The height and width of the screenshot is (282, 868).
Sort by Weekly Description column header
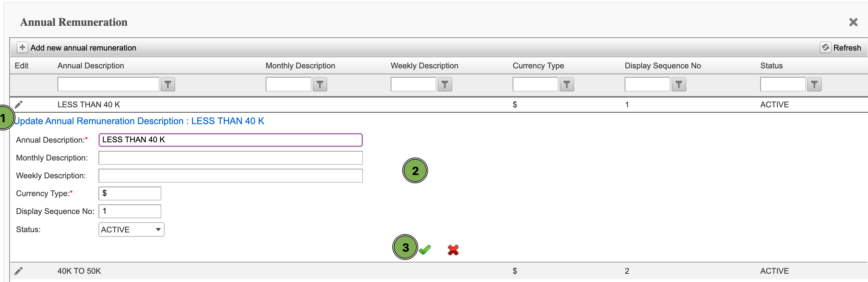pyautogui.click(x=424, y=66)
